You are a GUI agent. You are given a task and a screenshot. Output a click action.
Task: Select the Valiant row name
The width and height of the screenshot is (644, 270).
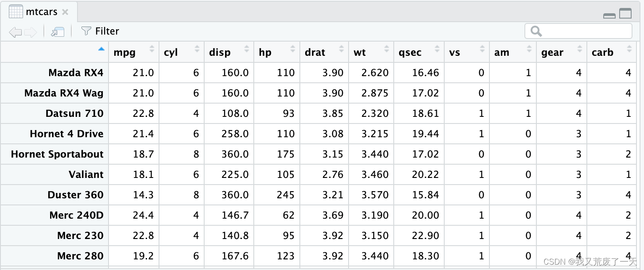[86, 174]
